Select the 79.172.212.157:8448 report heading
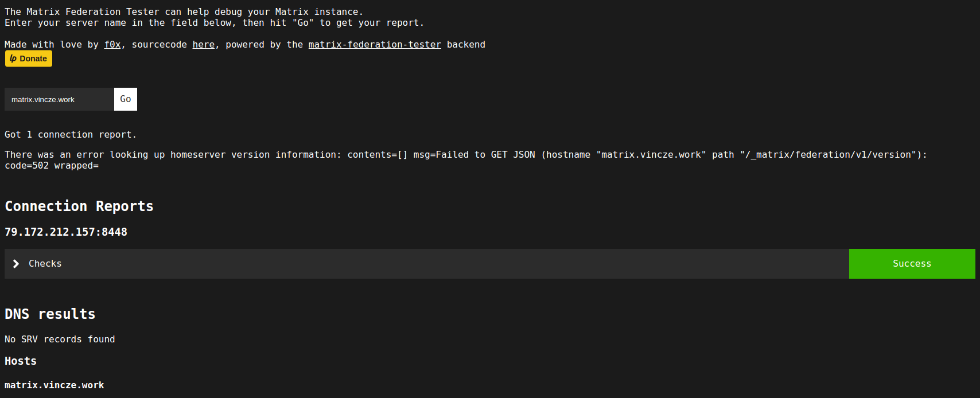The height and width of the screenshot is (398, 980). [66, 232]
